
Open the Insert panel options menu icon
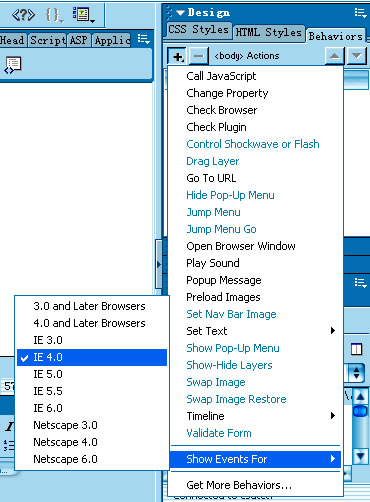tap(144, 39)
